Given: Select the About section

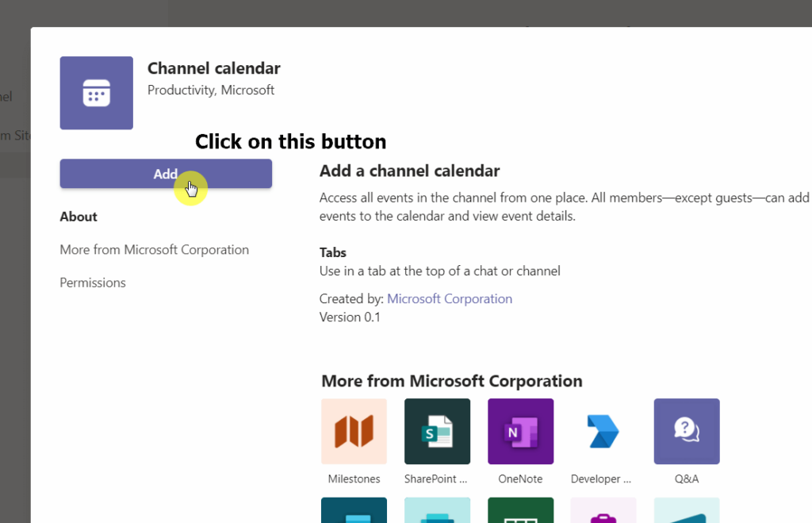Looking at the screenshot, I should coord(79,217).
